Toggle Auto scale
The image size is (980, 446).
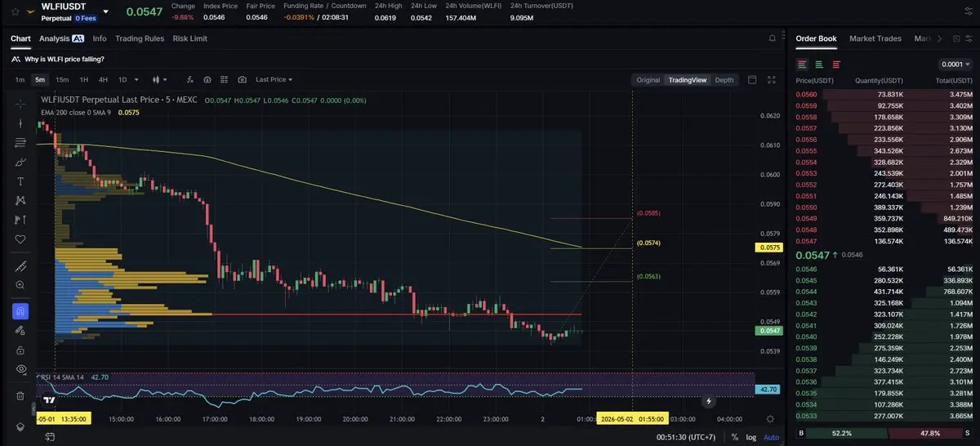(771, 437)
